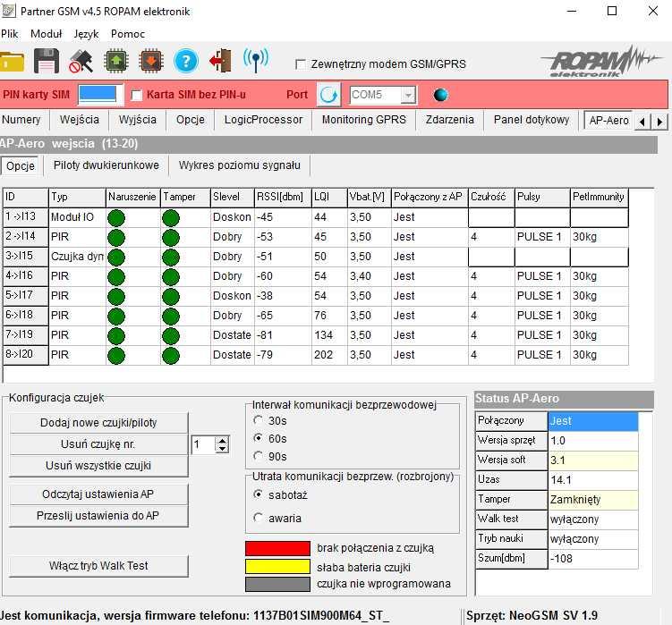Image resolution: width=672 pixels, height=625 pixels.
Task: Click the restore factory settings tool icon
Action: [x=81, y=61]
